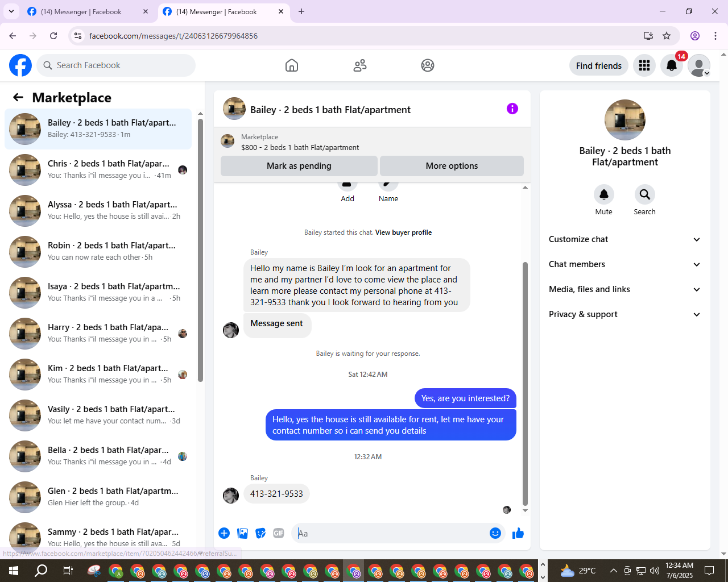The image size is (728, 582).
Task: Open Glen conversation in list
Action: coord(98,497)
